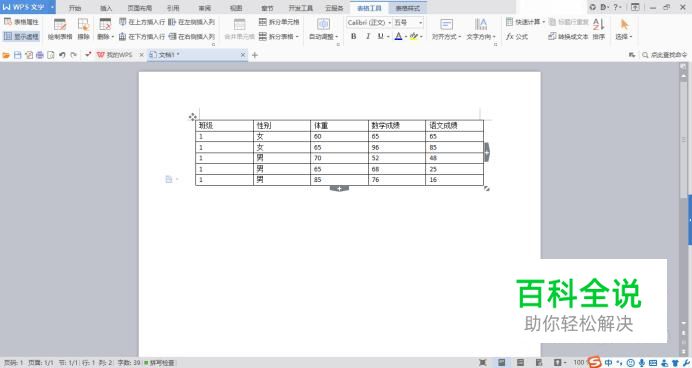
Task: Click the 体重 header cell
Action: (x=339, y=125)
